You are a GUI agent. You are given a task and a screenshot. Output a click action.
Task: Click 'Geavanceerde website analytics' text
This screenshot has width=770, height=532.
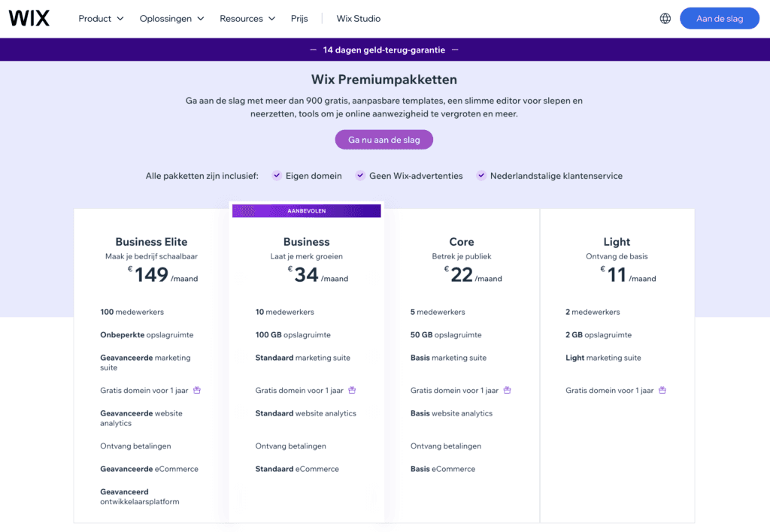coord(141,418)
